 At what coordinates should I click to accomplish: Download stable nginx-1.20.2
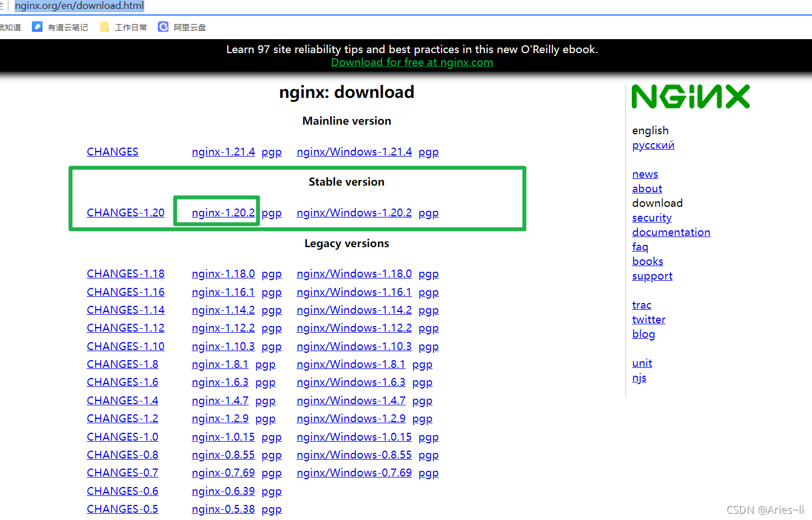click(x=223, y=212)
